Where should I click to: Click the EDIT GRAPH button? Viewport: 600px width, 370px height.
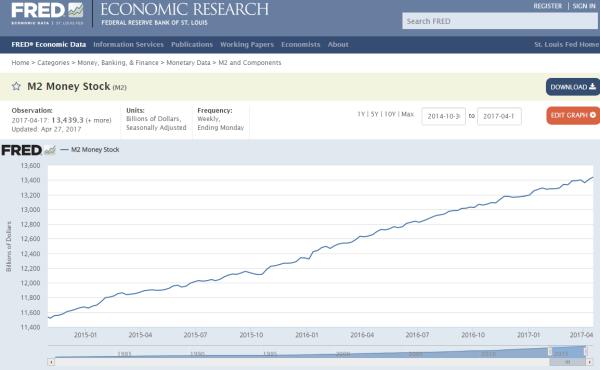[573, 115]
